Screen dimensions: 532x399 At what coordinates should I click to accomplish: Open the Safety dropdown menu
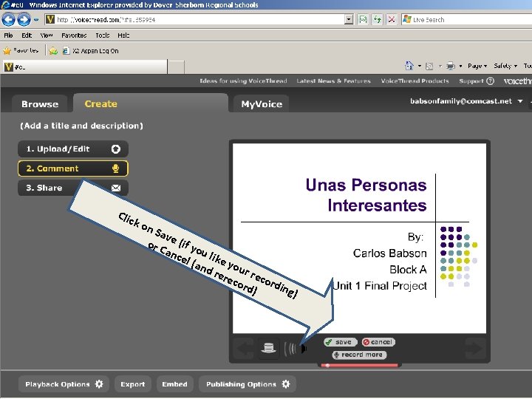pyautogui.click(x=505, y=66)
